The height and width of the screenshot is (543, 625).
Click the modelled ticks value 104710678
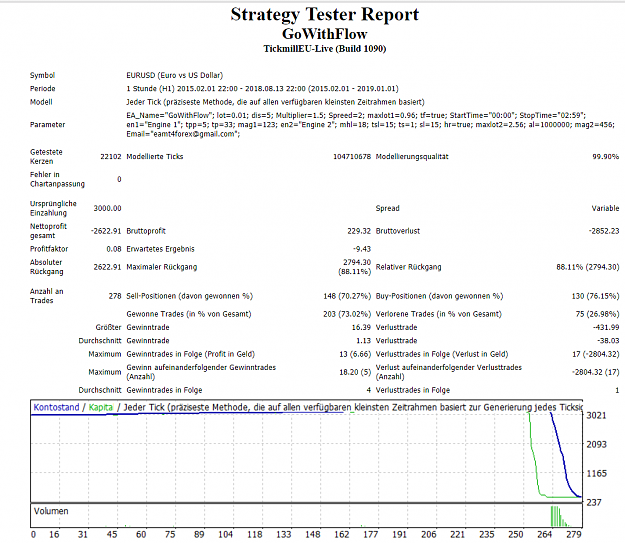pyautogui.click(x=352, y=157)
